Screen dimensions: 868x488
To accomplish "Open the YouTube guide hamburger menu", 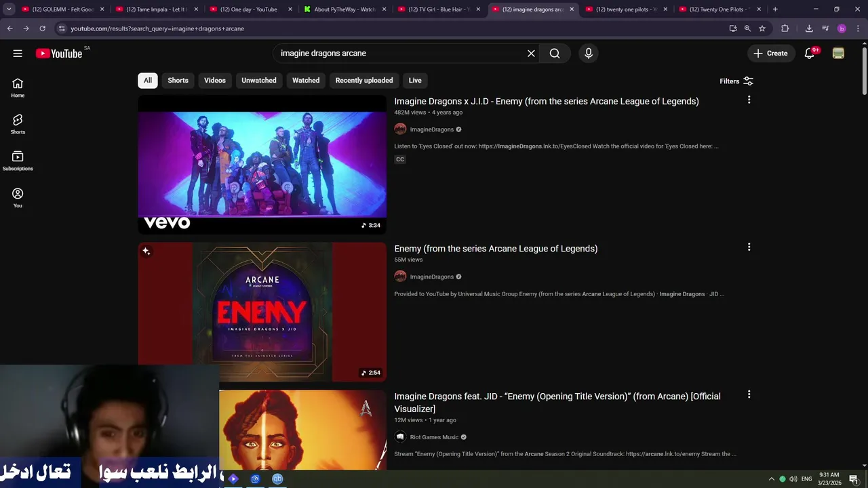I will pyautogui.click(x=18, y=54).
